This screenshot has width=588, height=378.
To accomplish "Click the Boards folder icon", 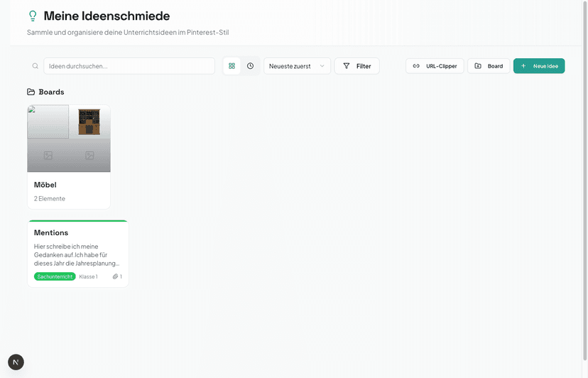I will pos(31,92).
